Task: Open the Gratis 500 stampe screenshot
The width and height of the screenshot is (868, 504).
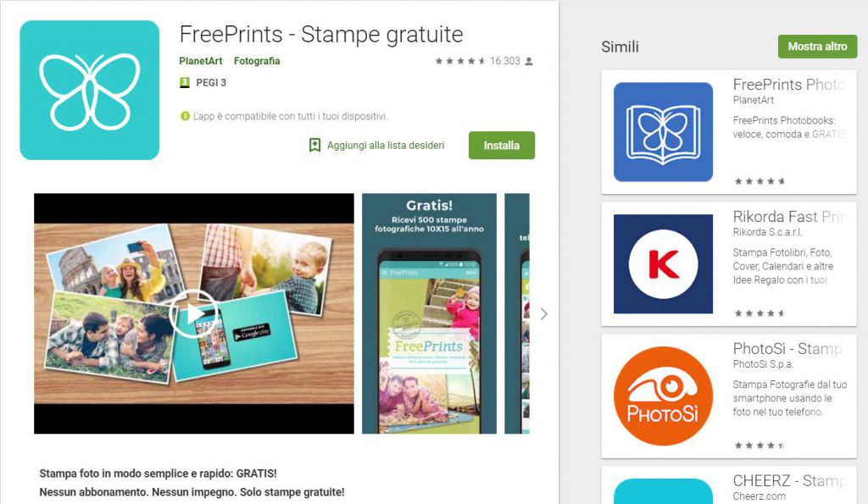Action: [x=429, y=313]
